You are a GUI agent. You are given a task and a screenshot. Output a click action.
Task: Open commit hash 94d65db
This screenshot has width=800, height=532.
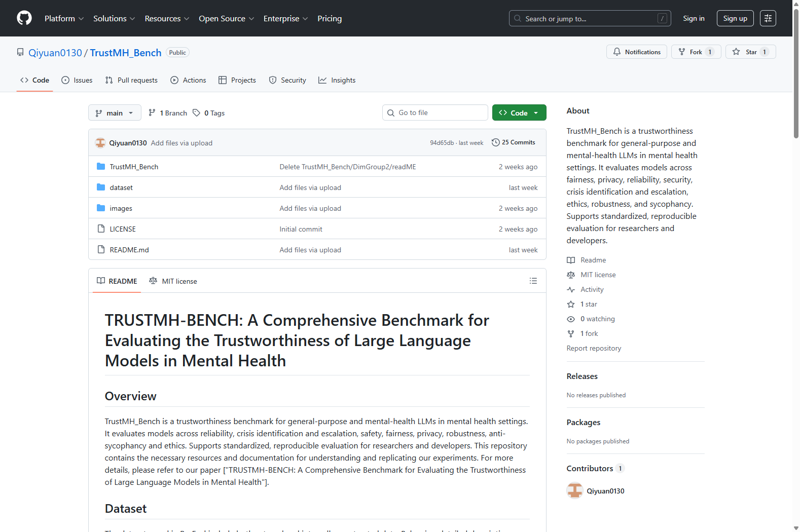tap(442, 143)
